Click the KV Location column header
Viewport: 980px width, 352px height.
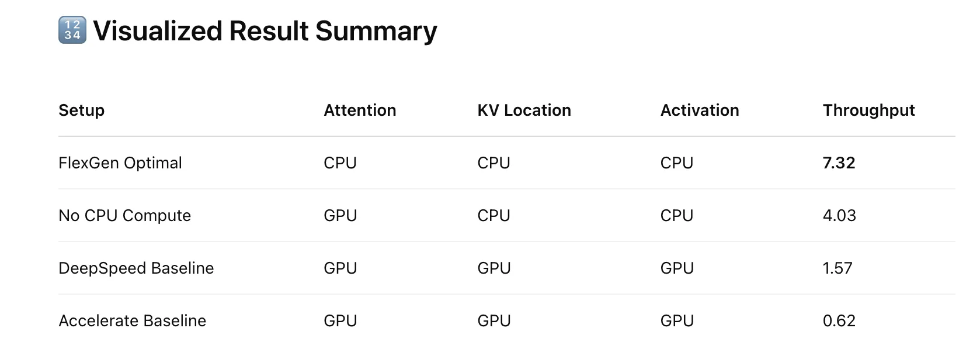click(524, 110)
